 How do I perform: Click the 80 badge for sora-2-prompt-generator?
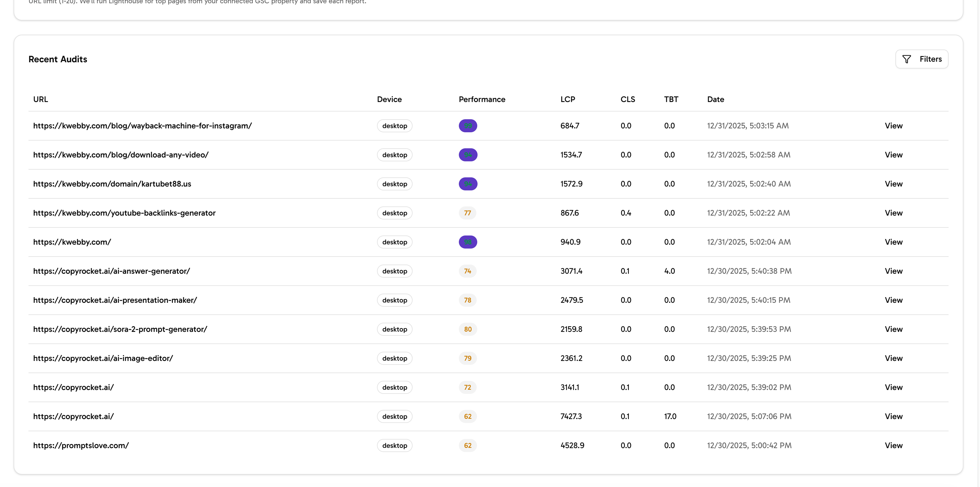point(467,329)
